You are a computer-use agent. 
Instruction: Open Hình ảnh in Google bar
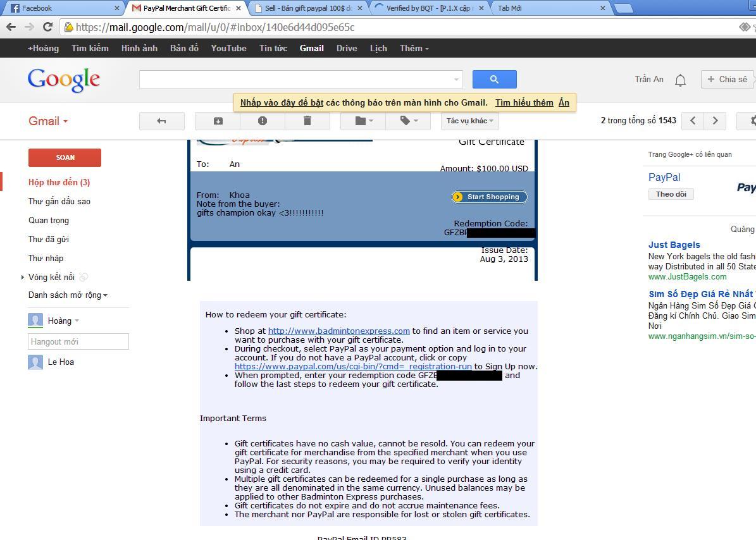pos(139,48)
